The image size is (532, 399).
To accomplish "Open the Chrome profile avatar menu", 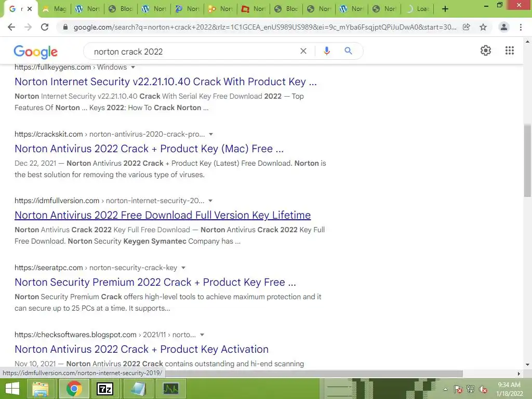I will click(504, 27).
